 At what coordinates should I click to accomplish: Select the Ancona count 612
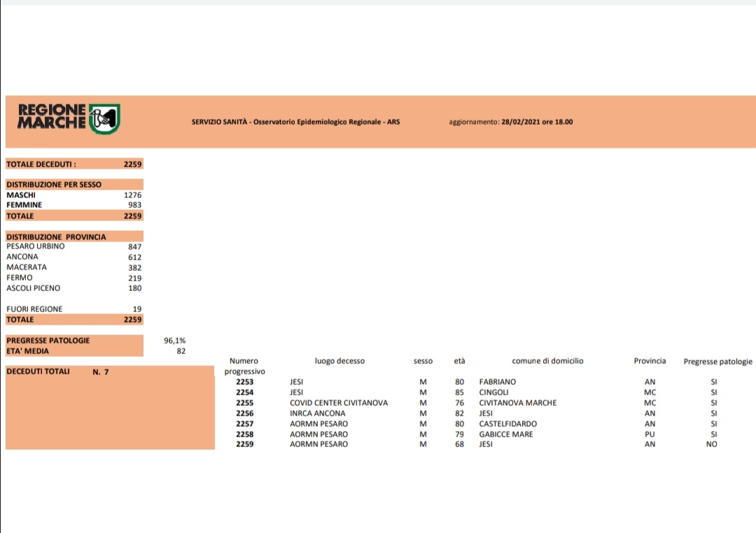pyautogui.click(x=135, y=257)
